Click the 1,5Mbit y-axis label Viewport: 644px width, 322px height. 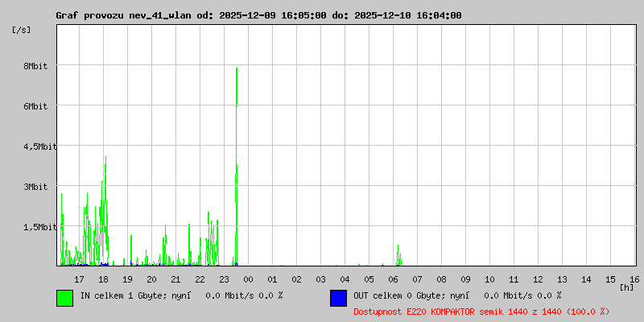(40, 227)
